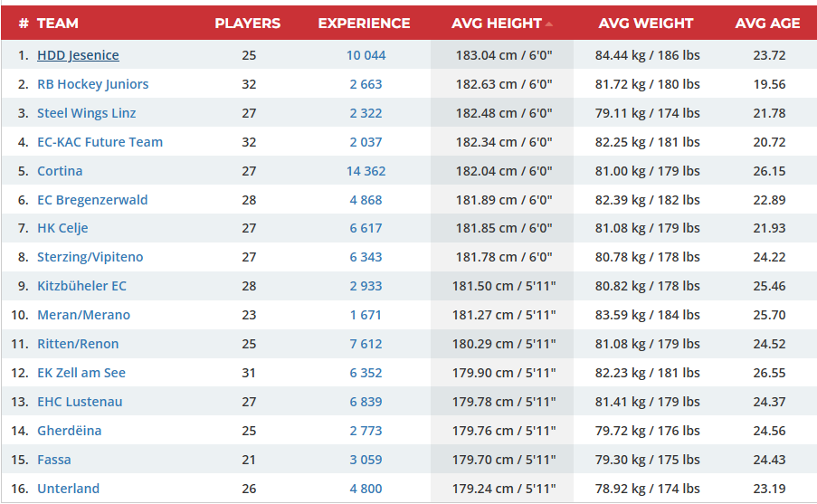817x504 pixels.
Task: Click EK Zell am See link
Action: (x=81, y=373)
